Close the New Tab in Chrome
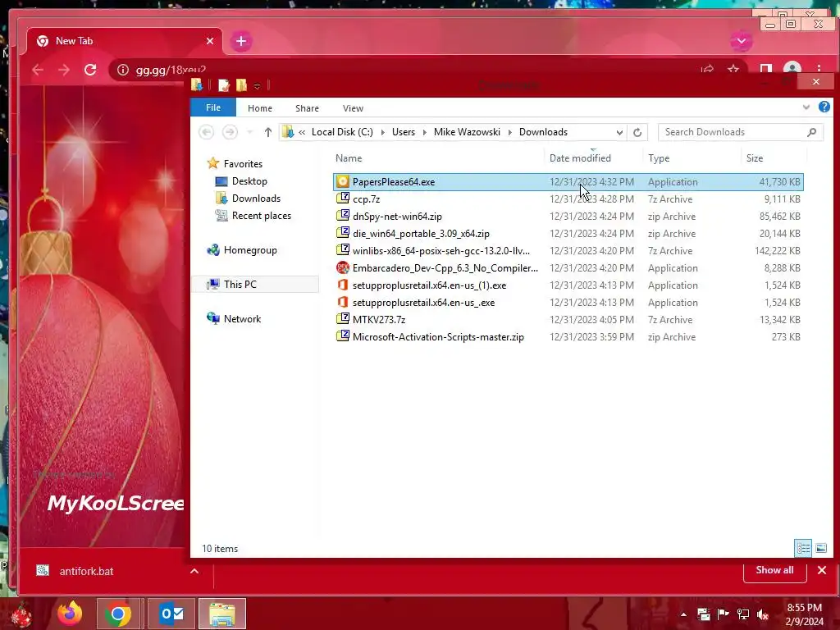This screenshot has width=840, height=630. 210,41
